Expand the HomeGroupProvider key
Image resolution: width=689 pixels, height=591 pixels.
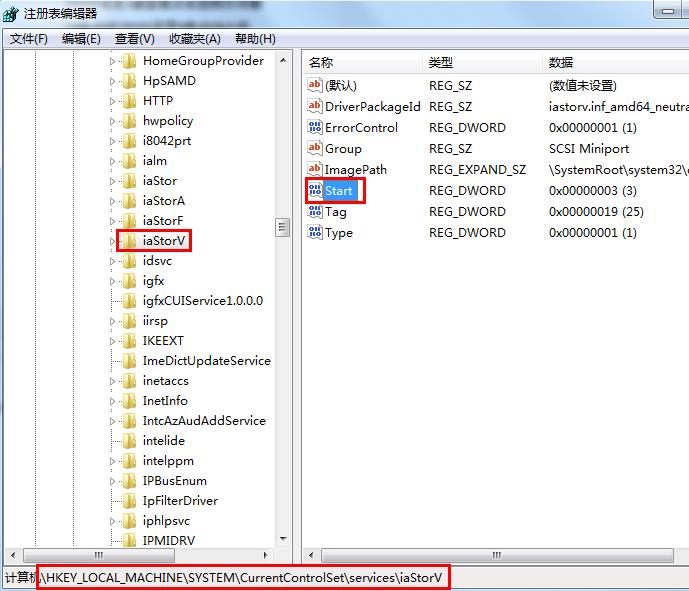coord(112,61)
